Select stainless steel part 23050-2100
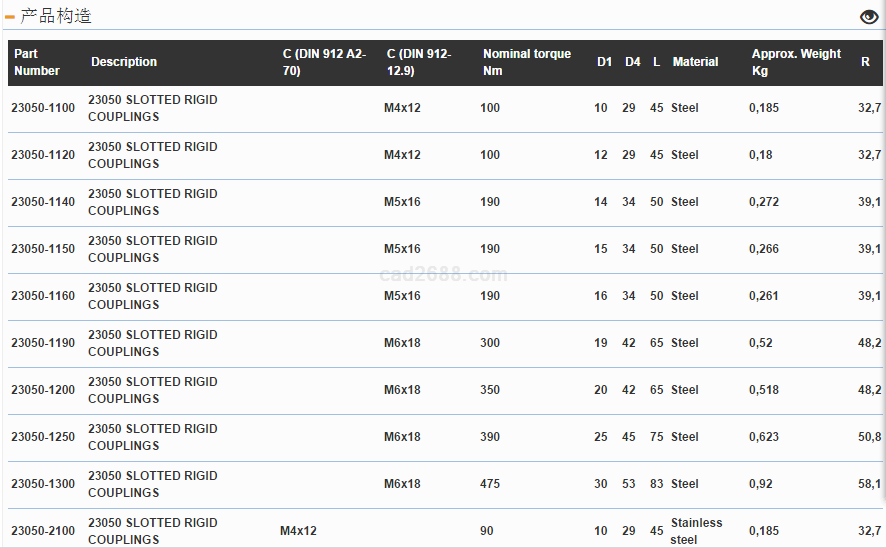Image resolution: width=886 pixels, height=548 pixels. [43, 531]
